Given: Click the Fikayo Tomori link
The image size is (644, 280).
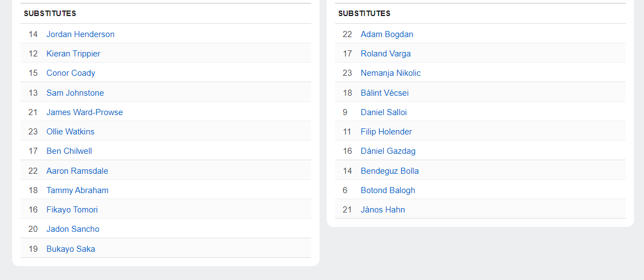Looking at the screenshot, I should pos(72,210).
